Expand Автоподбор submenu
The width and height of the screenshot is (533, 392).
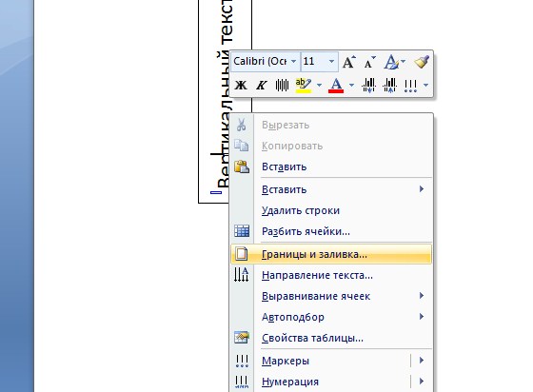click(331, 317)
